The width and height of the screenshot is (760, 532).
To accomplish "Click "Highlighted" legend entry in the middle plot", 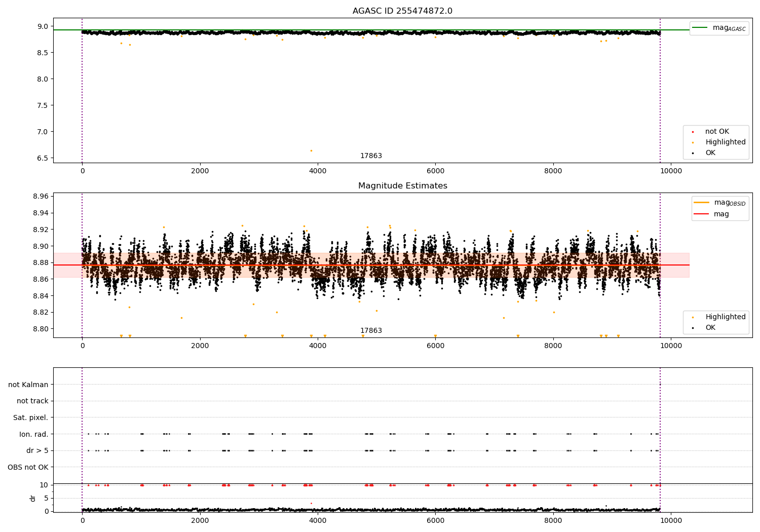I will (726, 317).
